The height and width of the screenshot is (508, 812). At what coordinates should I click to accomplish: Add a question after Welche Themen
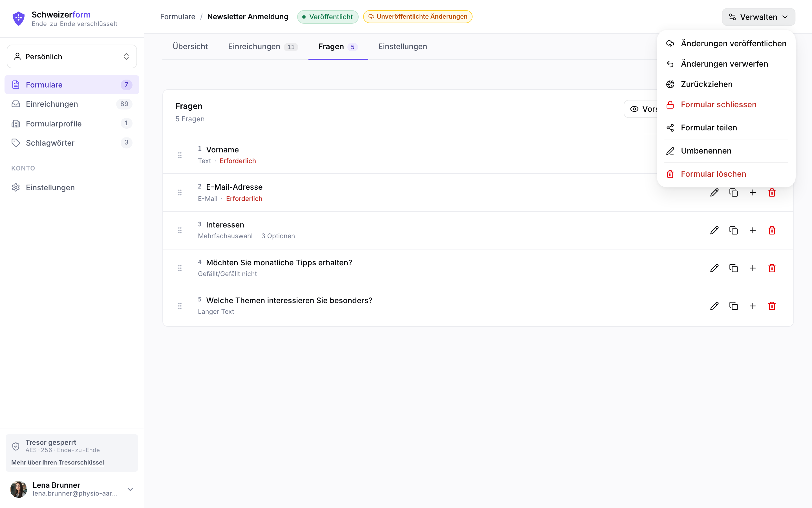(753, 306)
